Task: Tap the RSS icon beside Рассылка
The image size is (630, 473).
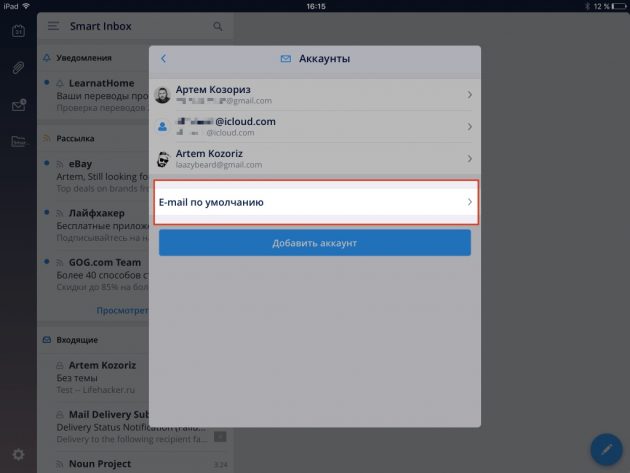Action: (47, 139)
